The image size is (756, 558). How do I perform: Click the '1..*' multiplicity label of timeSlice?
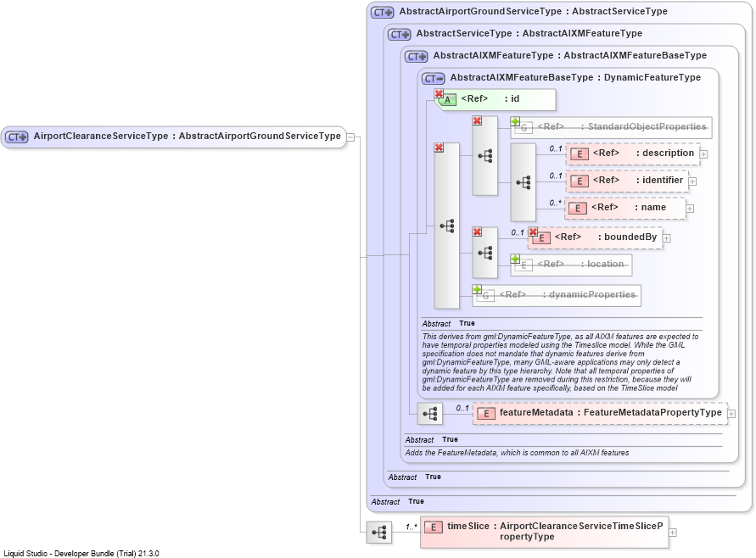click(x=412, y=527)
